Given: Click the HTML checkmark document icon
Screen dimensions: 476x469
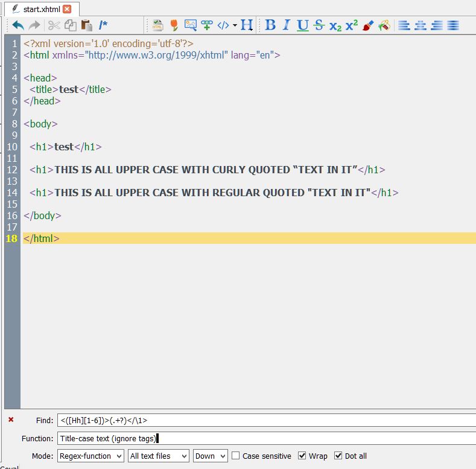Looking at the screenshot, I should [157, 25].
